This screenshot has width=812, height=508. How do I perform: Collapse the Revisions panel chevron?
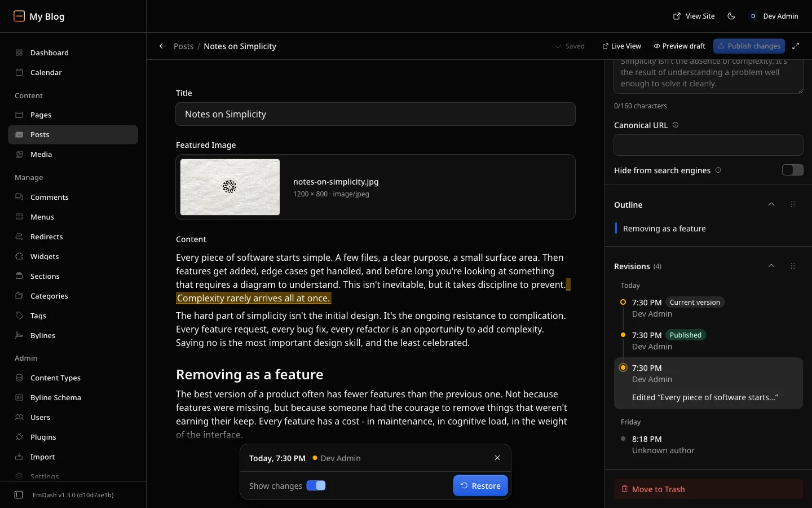(x=771, y=266)
